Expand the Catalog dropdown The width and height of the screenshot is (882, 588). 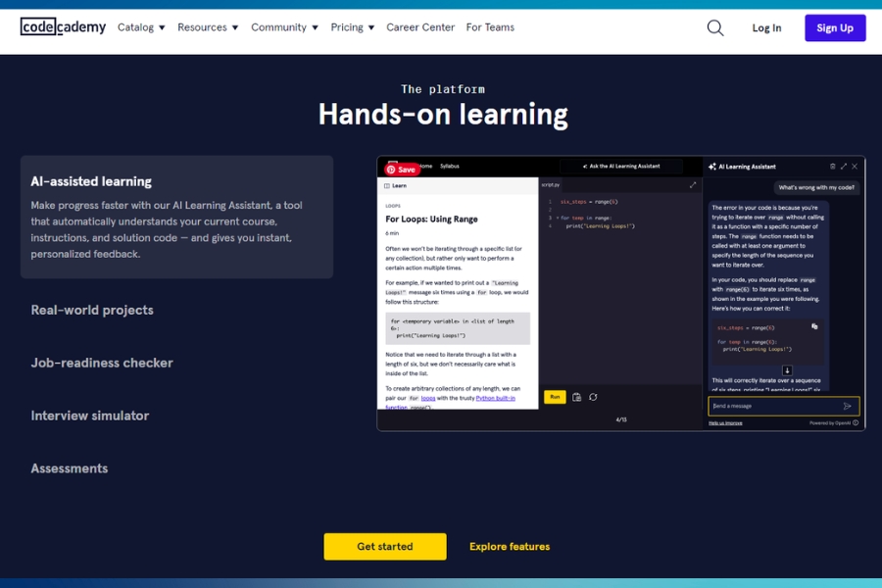click(141, 27)
